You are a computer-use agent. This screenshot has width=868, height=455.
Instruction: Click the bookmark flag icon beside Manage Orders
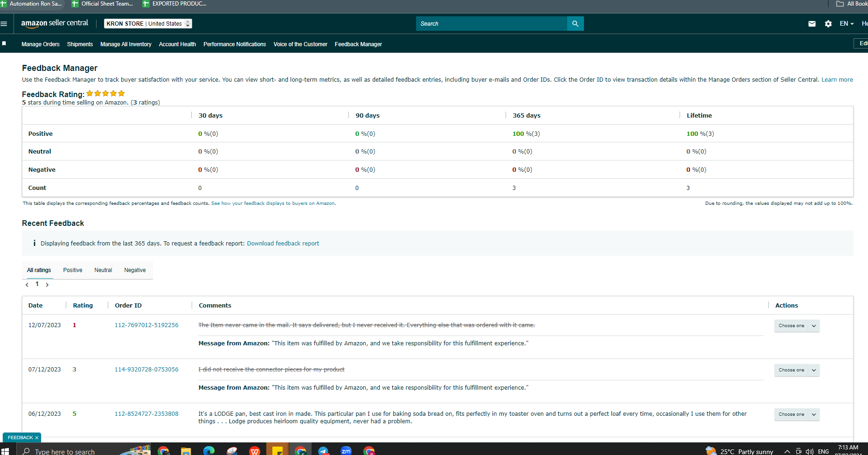point(4,43)
